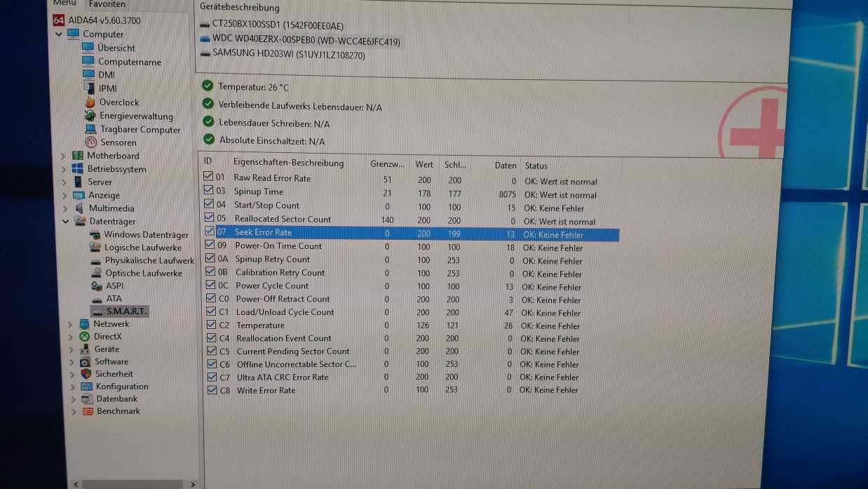Image resolution: width=868 pixels, height=489 pixels.
Task: Toggle the Temperature C2 row checkbox
Action: tap(212, 325)
